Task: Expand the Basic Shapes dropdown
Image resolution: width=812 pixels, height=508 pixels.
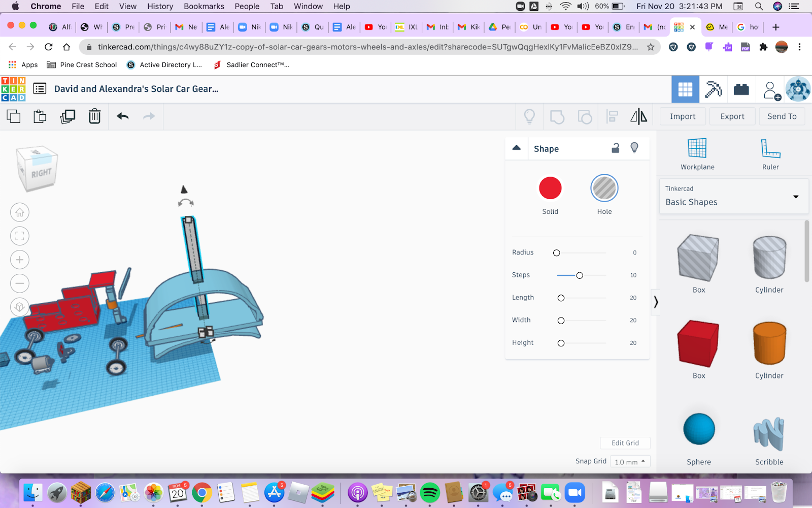Action: [x=795, y=197]
